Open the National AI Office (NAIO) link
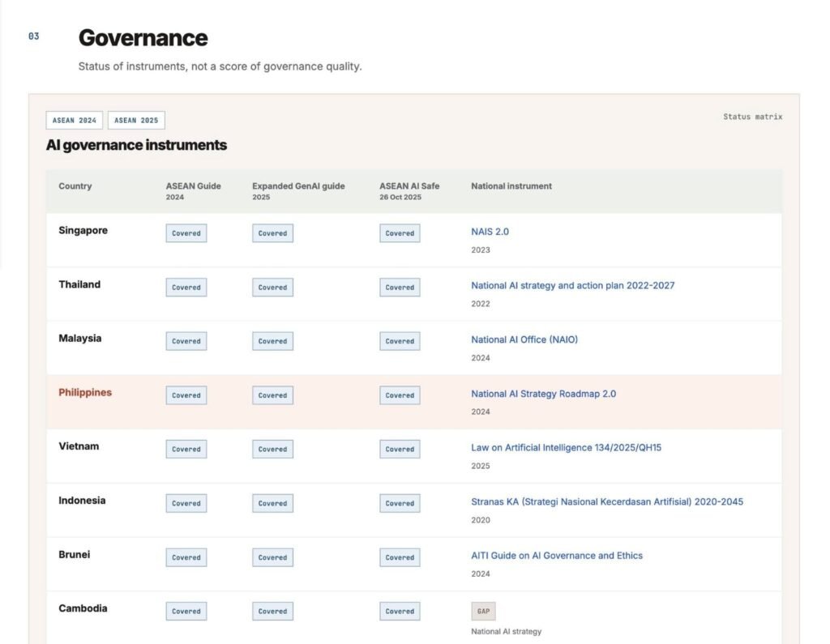The height and width of the screenshot is (644, 830). (x=524, y=339)
